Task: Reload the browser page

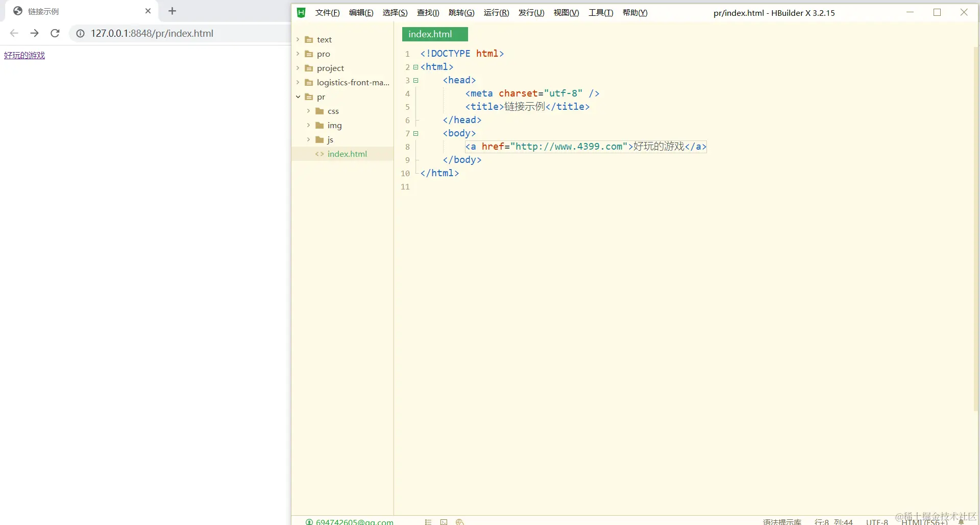Action: click(x=55, y=33)
